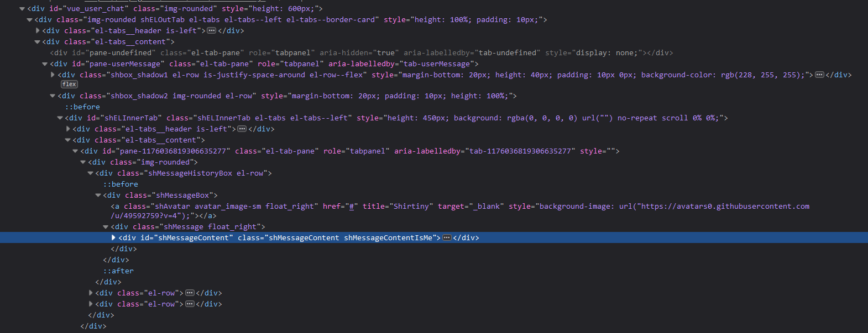Collapse the shELInnerTab div node
Screen dimensions: 868x333
(60, 118)
